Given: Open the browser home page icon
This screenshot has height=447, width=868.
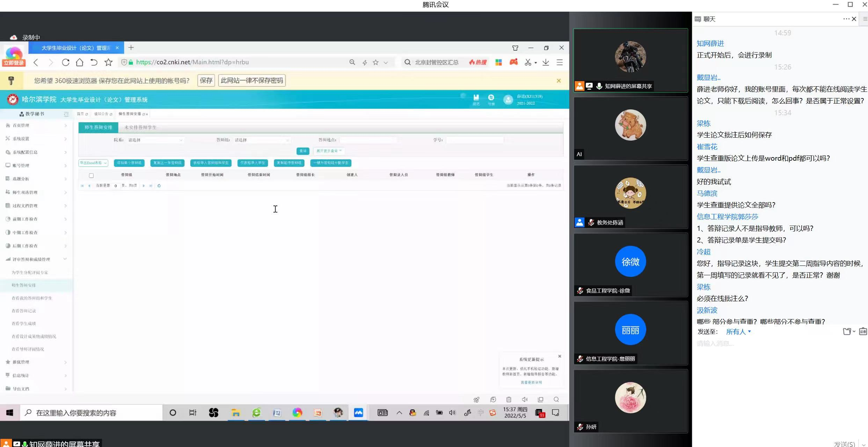Looking at the screenshot, I should tap(80, 63).
